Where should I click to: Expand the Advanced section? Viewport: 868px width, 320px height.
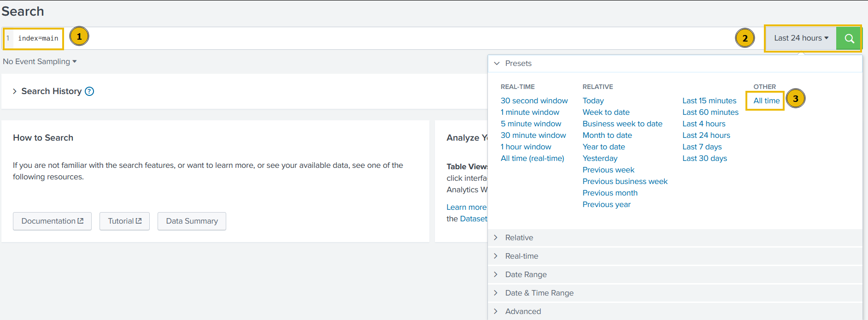pos(523,311)
